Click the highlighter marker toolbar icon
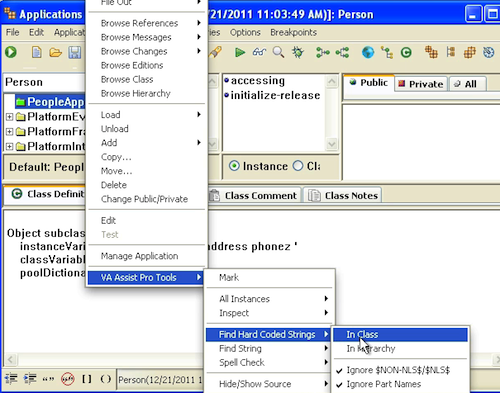The height and width of the screenshot is (393, 500). click(216, 52)
